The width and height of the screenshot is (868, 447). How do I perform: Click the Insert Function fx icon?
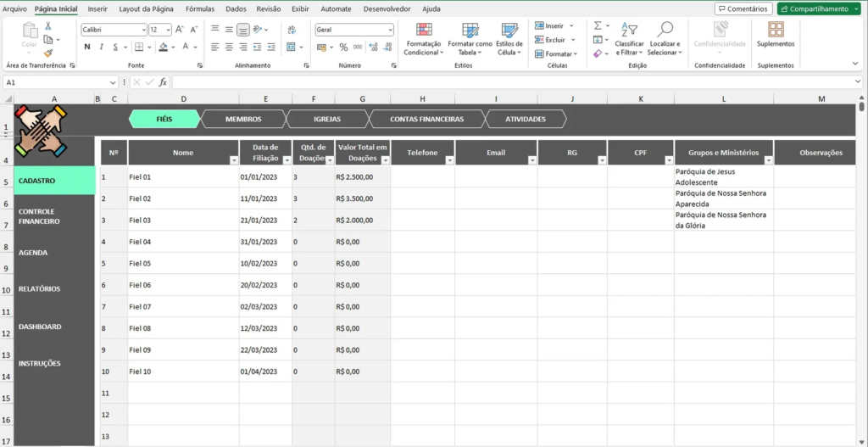click(x=163, y=82)
